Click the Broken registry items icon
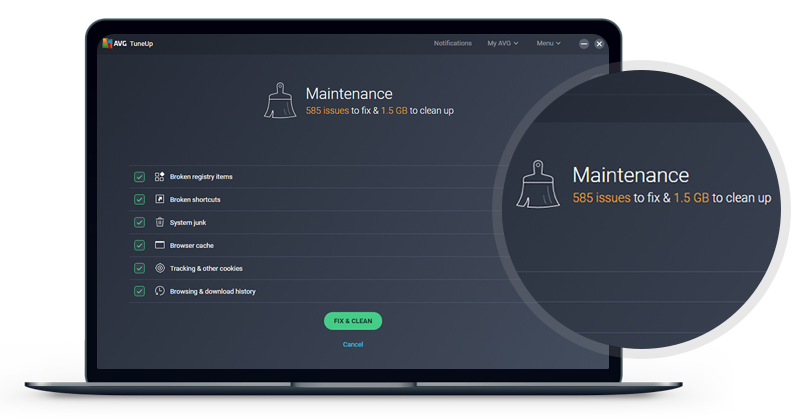The height and width of the screenshot is (420, 800). [159, 177]
